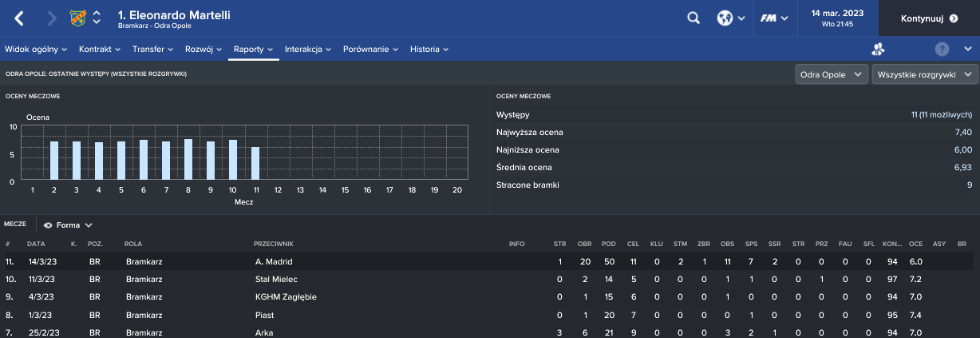Toggle the Forma view eye icon
This screenshot has width=980, height=338.
click(48, 225)
